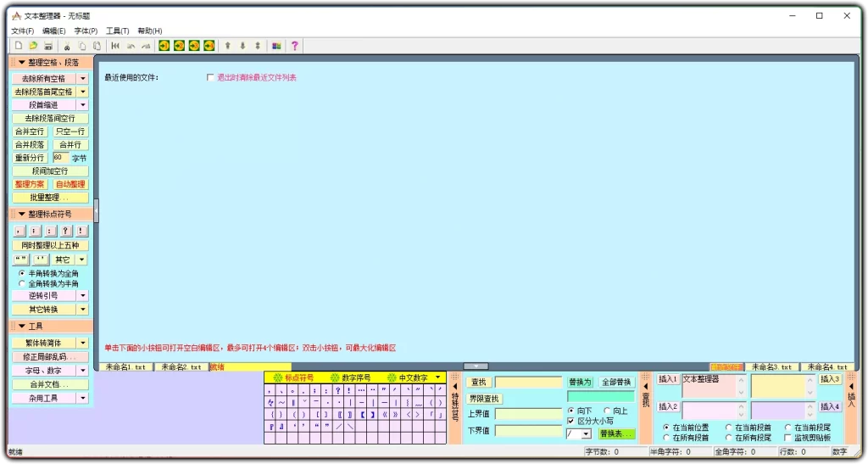The width and height of the screenshot is (868, 464).
Task: Click the 查找 search text field
Action: [528, 382]
